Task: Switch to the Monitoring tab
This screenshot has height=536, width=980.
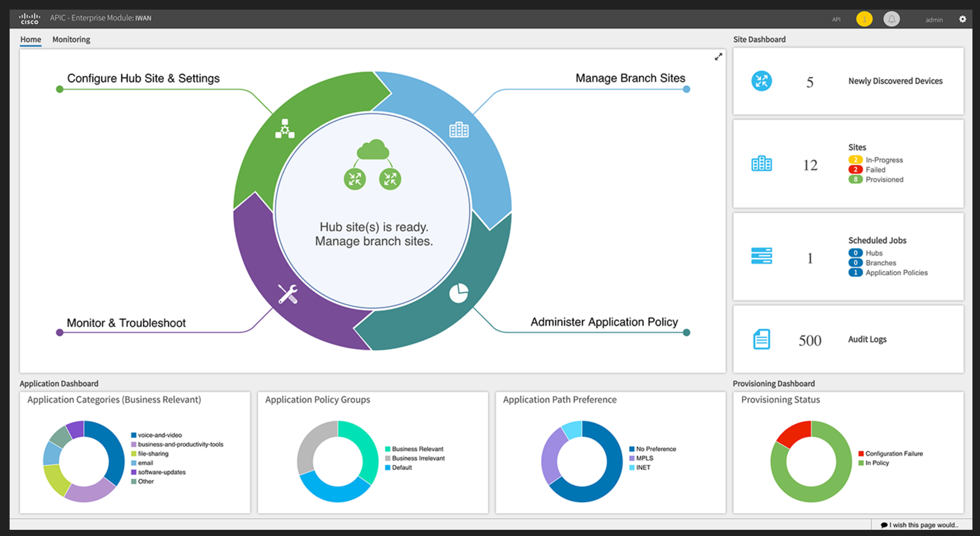Action: tap(71, 40)
